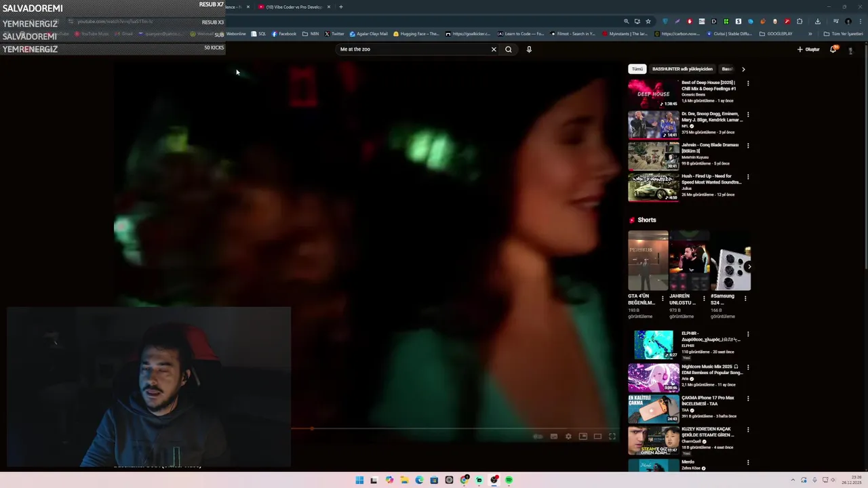Open SQL bookmark

click(258, 34)
